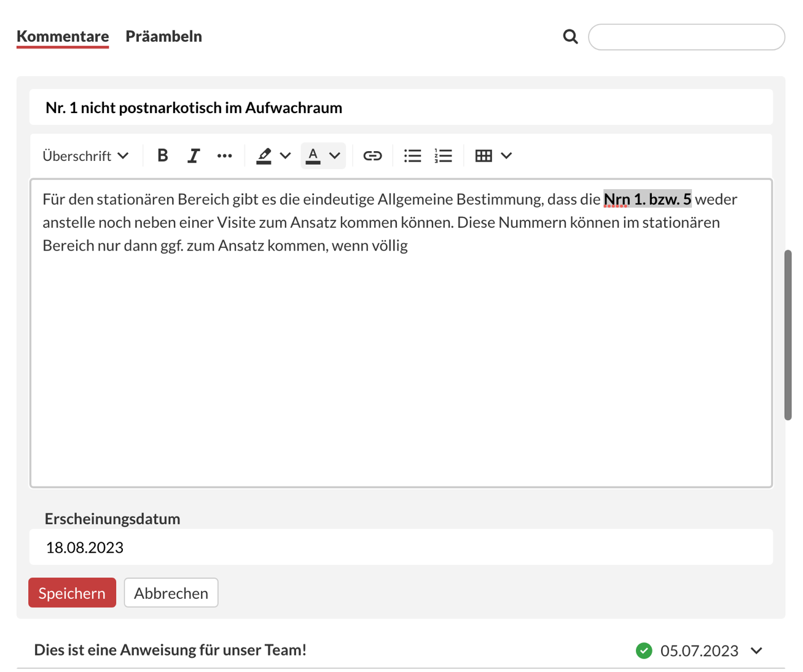The image size is (803, 672).
Task: Toggle bold formatting in the toolbar
Action: tap(162, 155)
